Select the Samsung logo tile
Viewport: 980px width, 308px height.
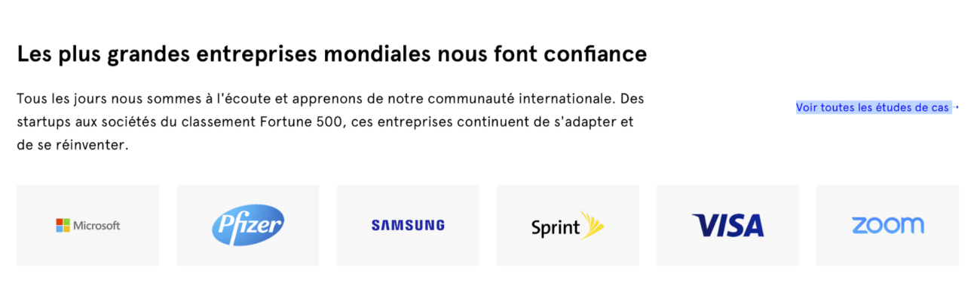408,225
